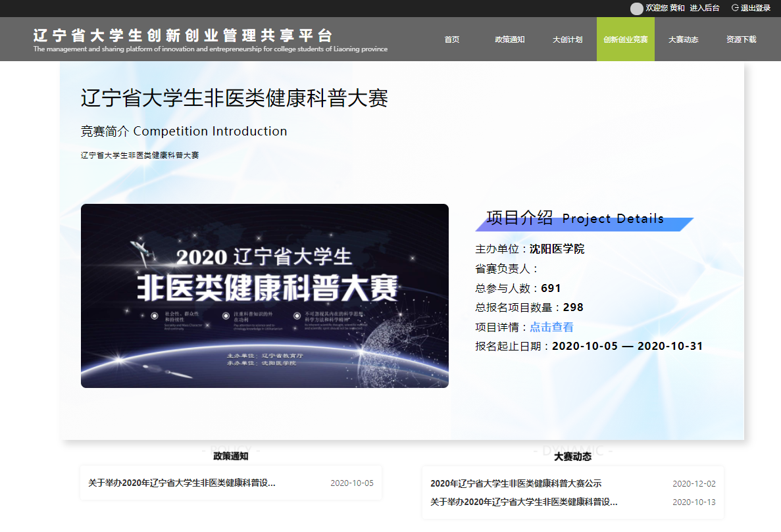This screenshot has height=532, width=781.
Task: Select the 大创计划 navigation item
Action: [567, 39]
